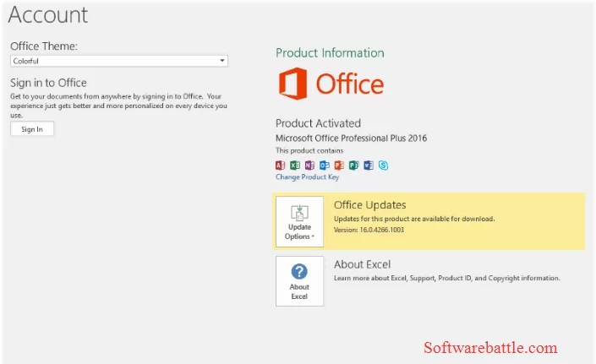Expand the Office Theme dropdown arrow

222,61
